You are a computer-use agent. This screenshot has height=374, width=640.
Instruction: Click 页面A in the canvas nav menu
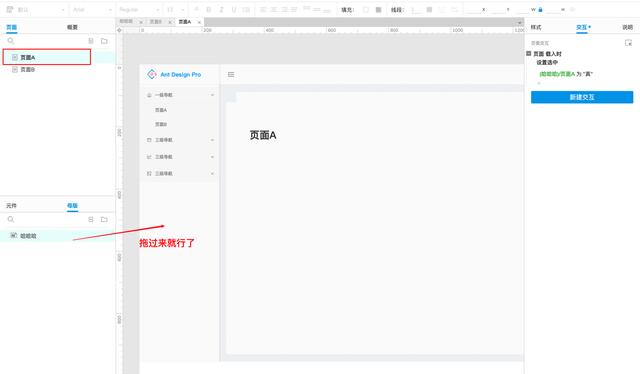point(161,110)
